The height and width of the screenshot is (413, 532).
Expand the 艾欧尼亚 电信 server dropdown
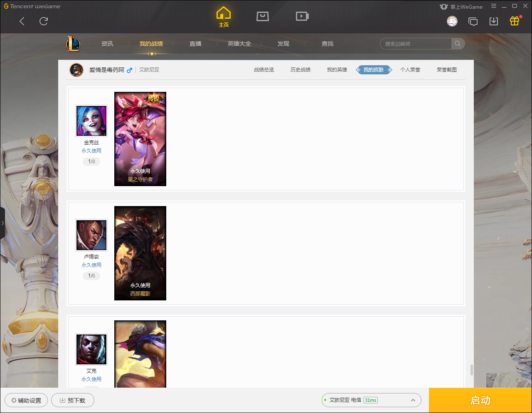point(371,400)
